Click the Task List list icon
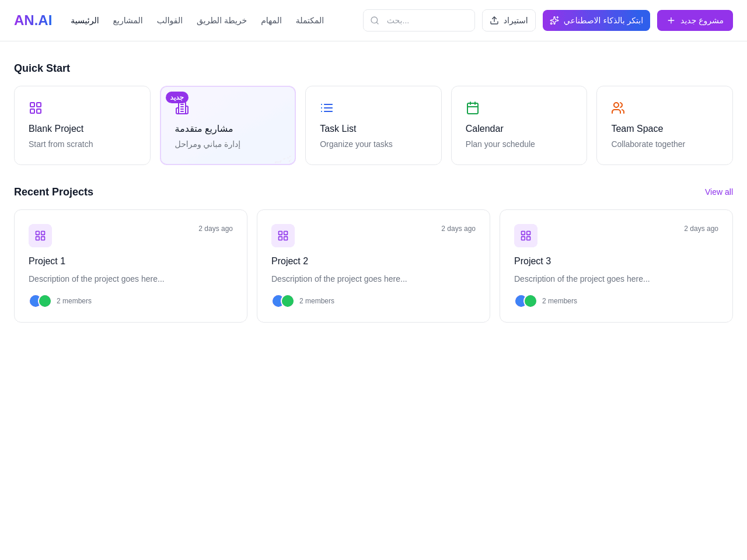747x560 pixels. point(327,108)
